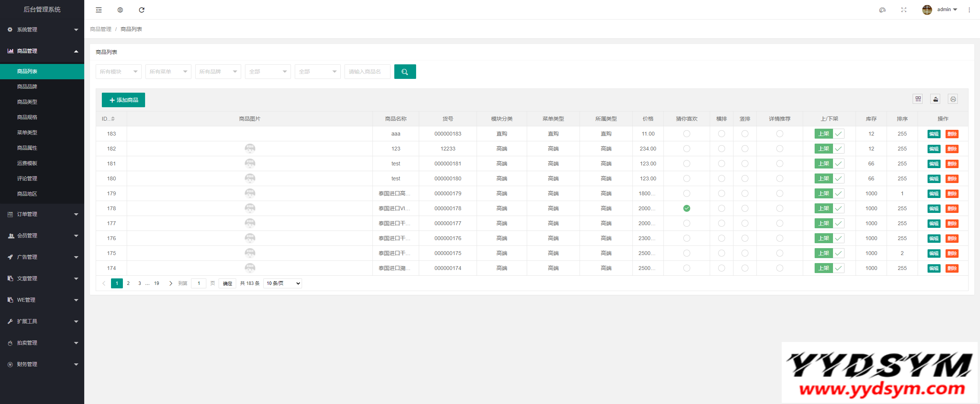Click the 请输入商品名 search field

pos(367,72)
